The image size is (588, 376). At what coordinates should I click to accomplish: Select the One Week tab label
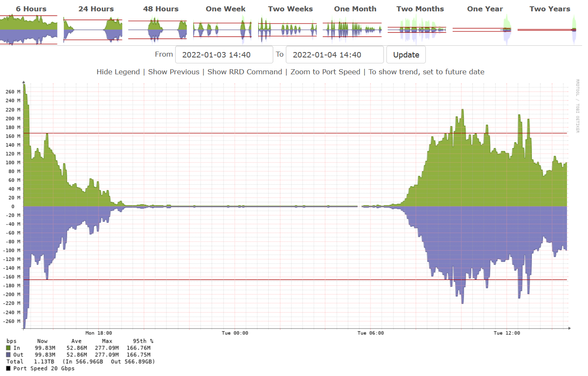tap(225, 8)
